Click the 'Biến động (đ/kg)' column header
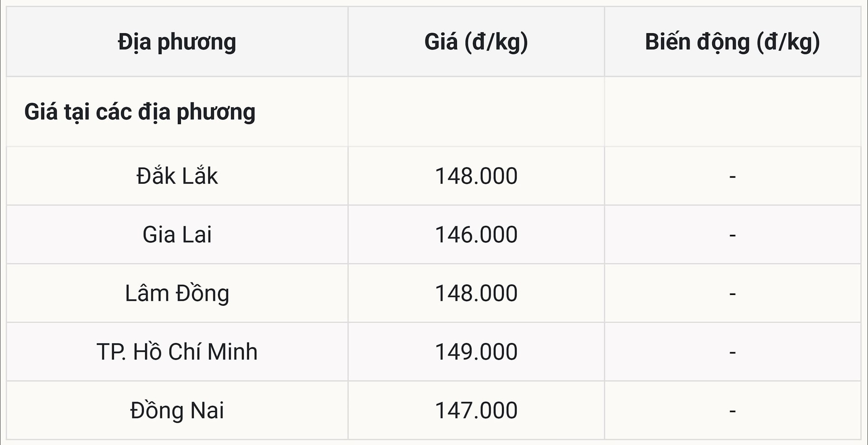The width and height of the screenshot is (868, 445). [x=732, y=42]
